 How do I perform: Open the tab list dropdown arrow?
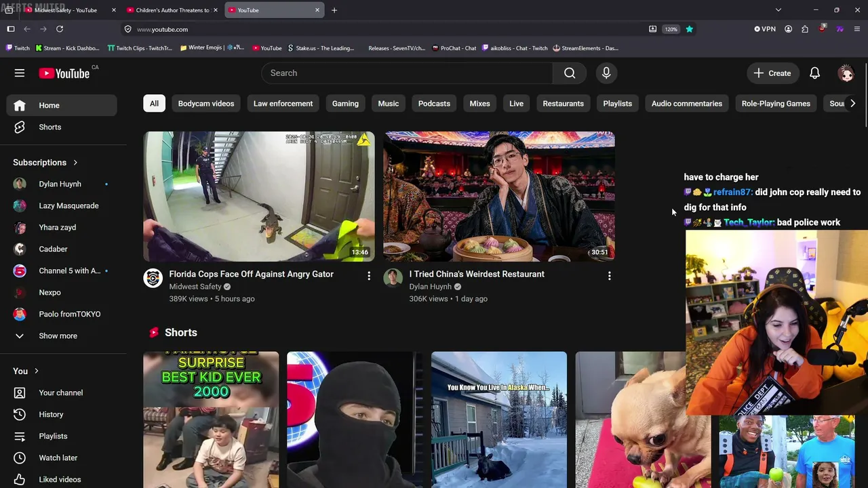(778, 10)
